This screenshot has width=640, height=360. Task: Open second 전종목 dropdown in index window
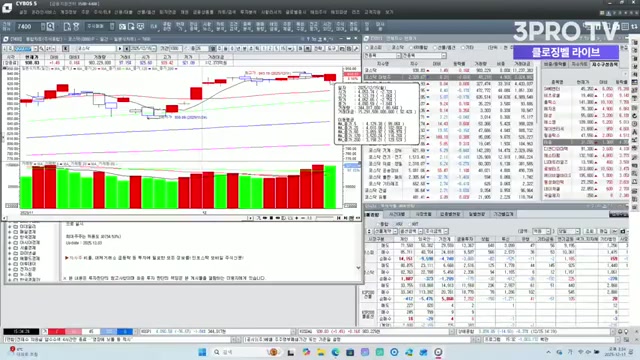[443, 56]
